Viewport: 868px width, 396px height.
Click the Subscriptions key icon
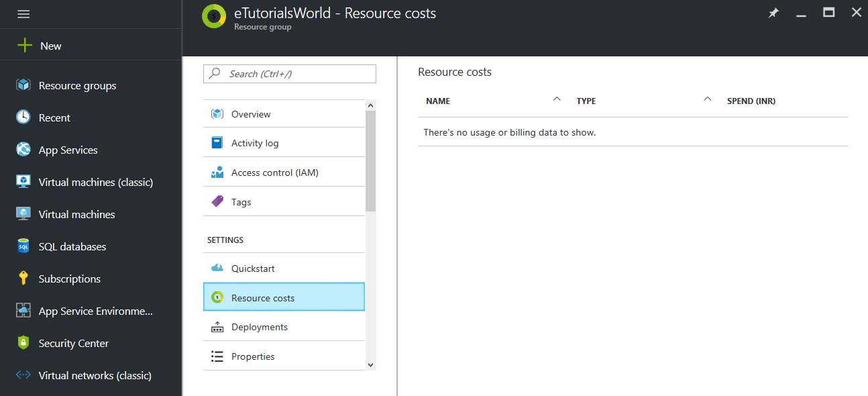click(x=23, y=279)
